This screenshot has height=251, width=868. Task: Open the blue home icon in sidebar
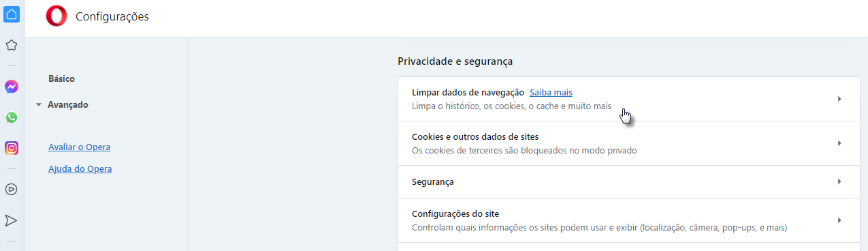(x=12, y=14)
